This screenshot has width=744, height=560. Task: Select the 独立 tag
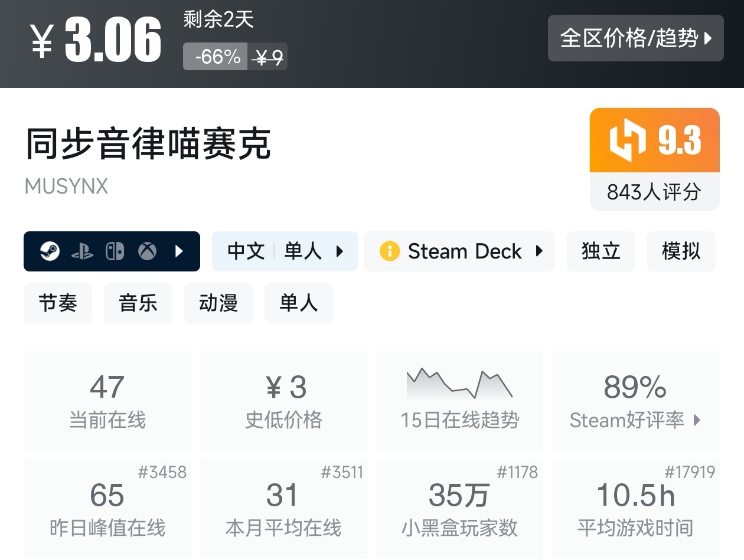point(601,251)
